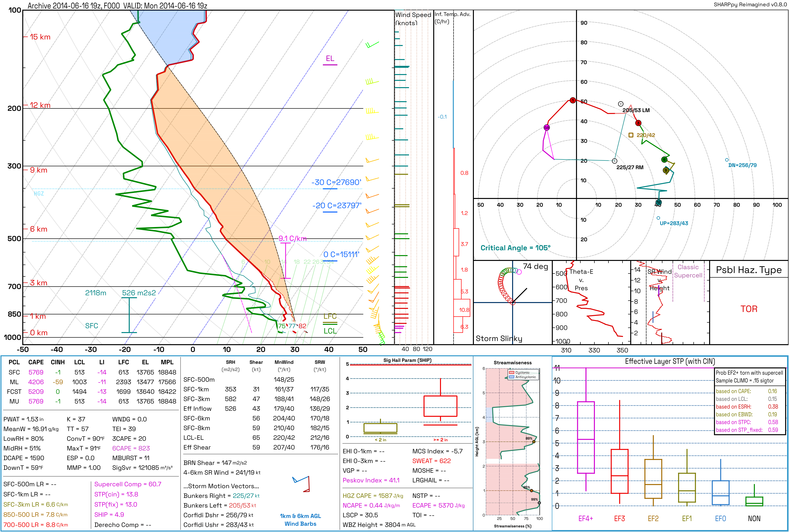Click the Corfidi Dshr = 256/79 kt text
Image resolution: width=789 pixels, height=532 pixels.
tap(219, 515)
